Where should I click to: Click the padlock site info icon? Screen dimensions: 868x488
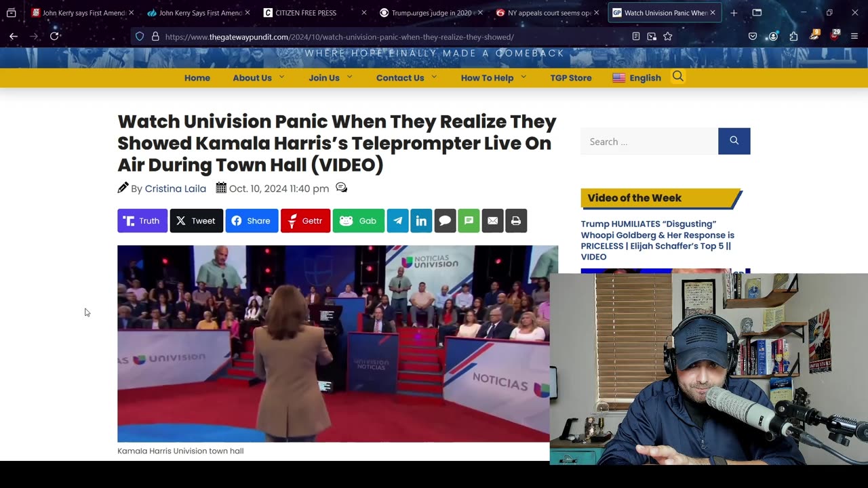[x=155, y=37]
